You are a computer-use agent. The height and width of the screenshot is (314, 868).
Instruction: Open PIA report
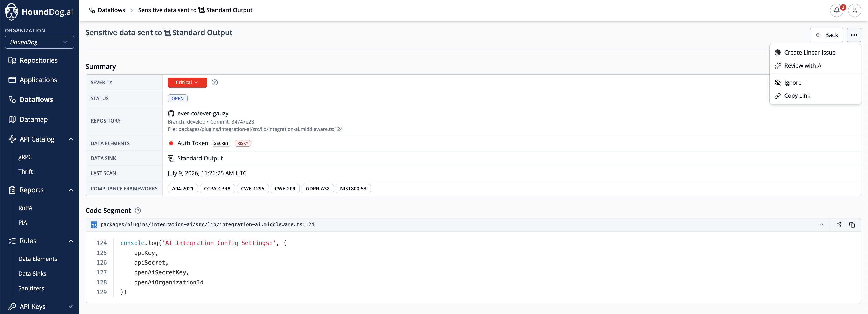click(x=23, y=223)
